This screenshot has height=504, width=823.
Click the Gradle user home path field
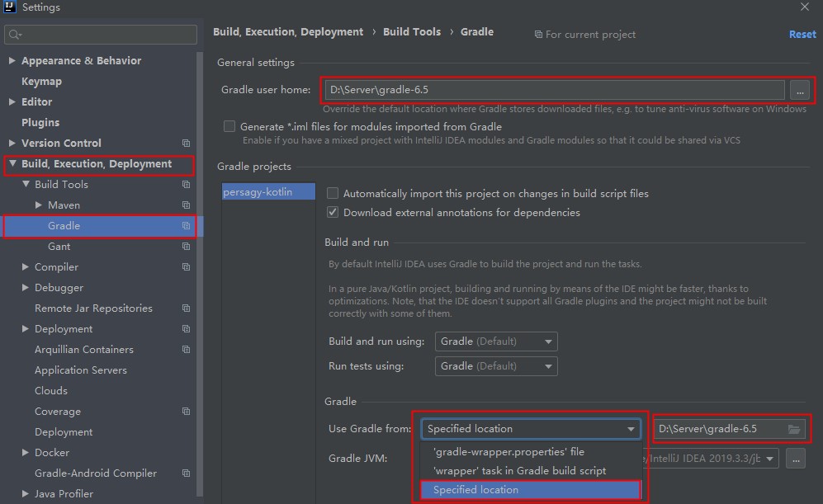pos(553,90)
